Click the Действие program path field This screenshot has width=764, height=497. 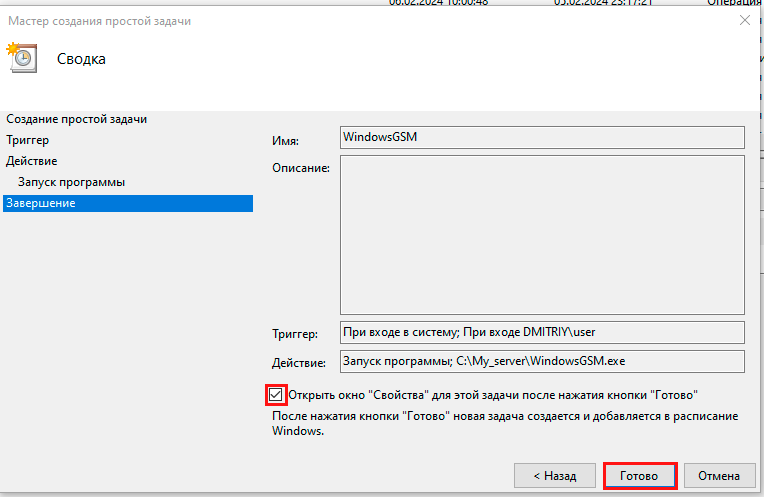click(542, 360)
